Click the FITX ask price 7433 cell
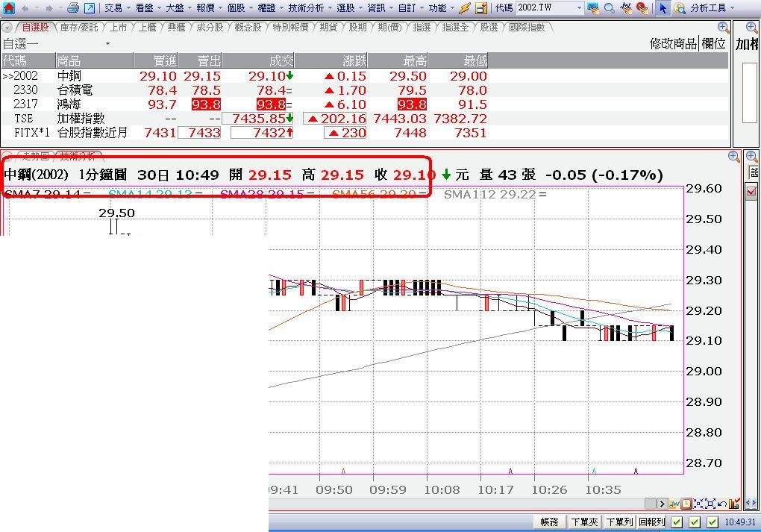The height and width of the screenshot is (532, 761). [199, 133]
